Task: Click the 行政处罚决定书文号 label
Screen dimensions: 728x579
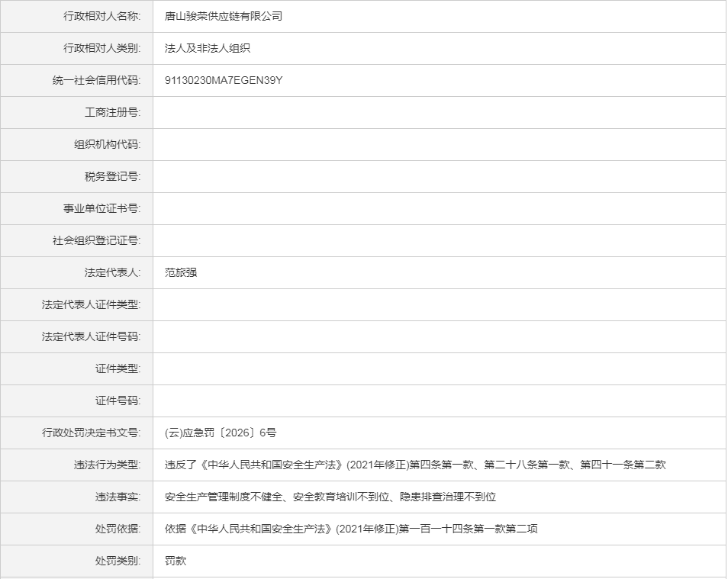Action: 91,433
